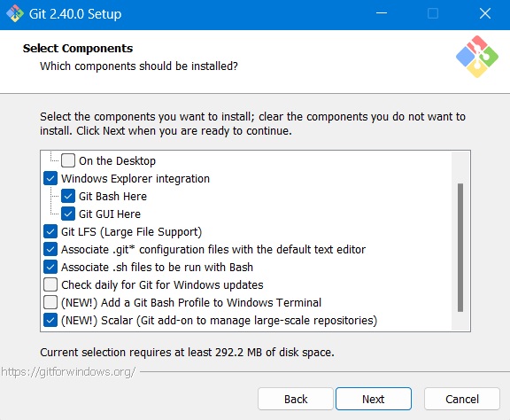The height and width of the screenshot is (420, 510).
Task: Toggle Associate .git* configuration files checkbox
Action: 50,249
